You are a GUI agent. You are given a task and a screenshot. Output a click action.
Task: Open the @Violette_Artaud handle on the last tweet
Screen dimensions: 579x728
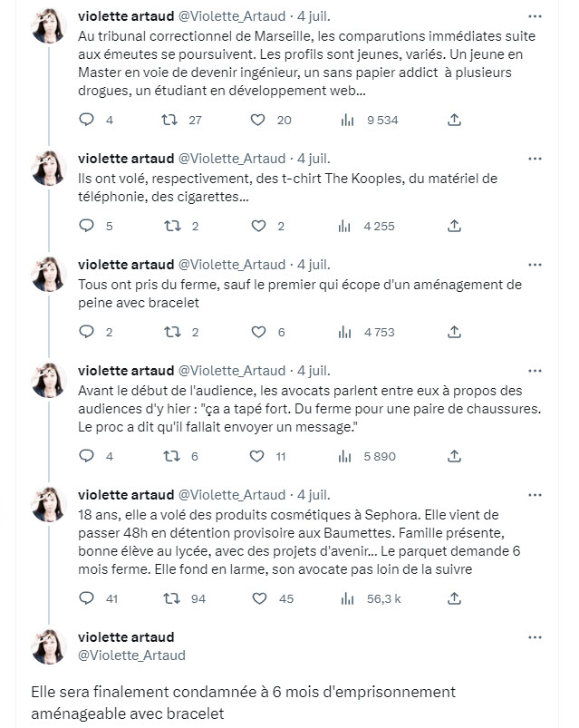point(132,655)
